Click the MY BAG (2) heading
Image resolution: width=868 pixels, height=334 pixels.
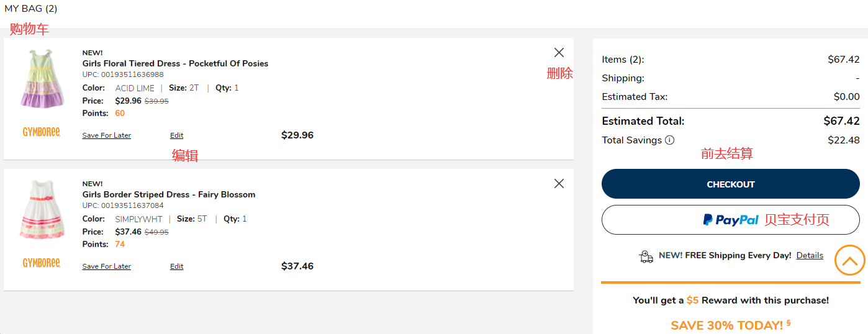(31, 9)
